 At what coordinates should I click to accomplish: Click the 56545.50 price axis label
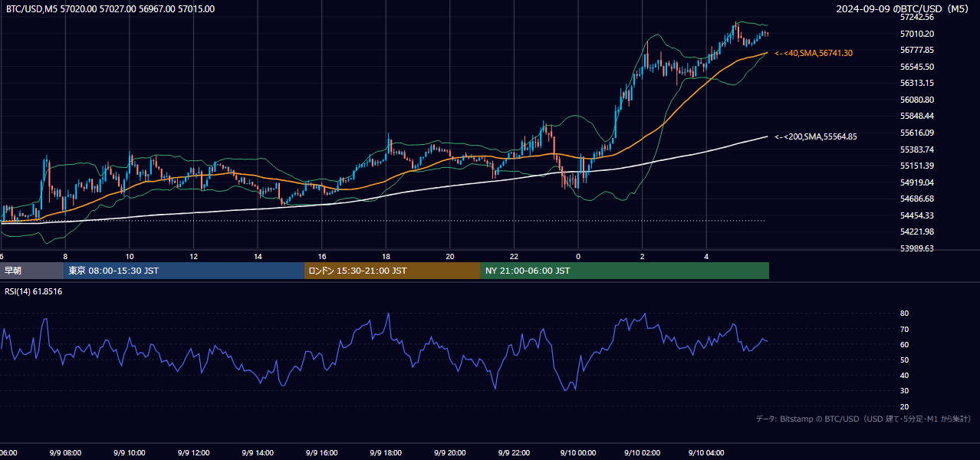(x=917, y=67)
